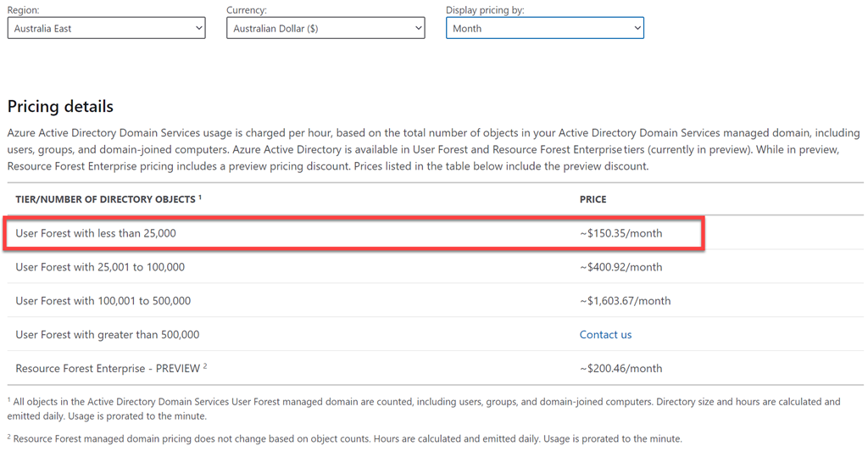Open the Display pricing by Month dropdown
The image size is (868, 468).
click(544, 28)
